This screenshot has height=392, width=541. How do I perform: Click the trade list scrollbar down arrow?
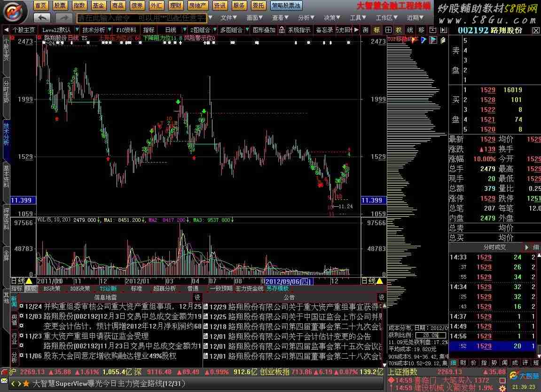coord(539,355)
